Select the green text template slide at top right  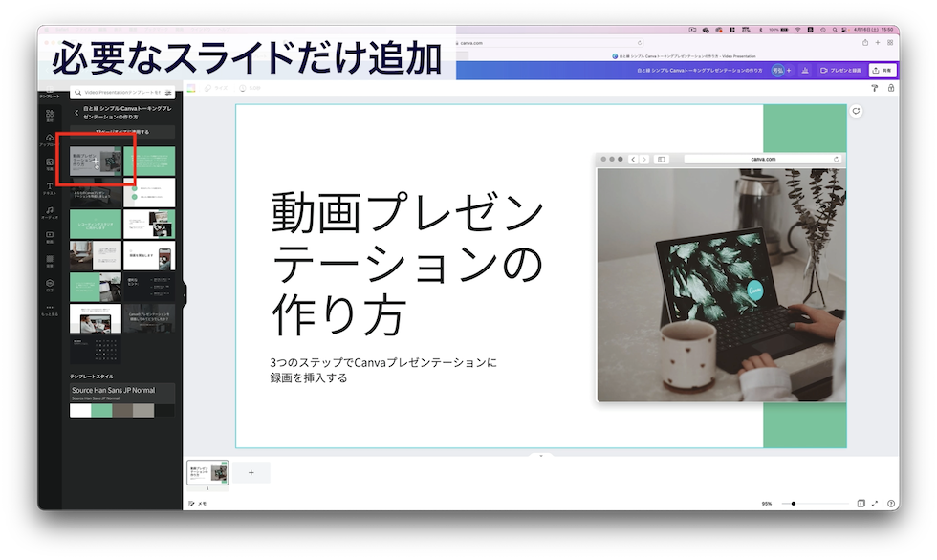point(149,161)
